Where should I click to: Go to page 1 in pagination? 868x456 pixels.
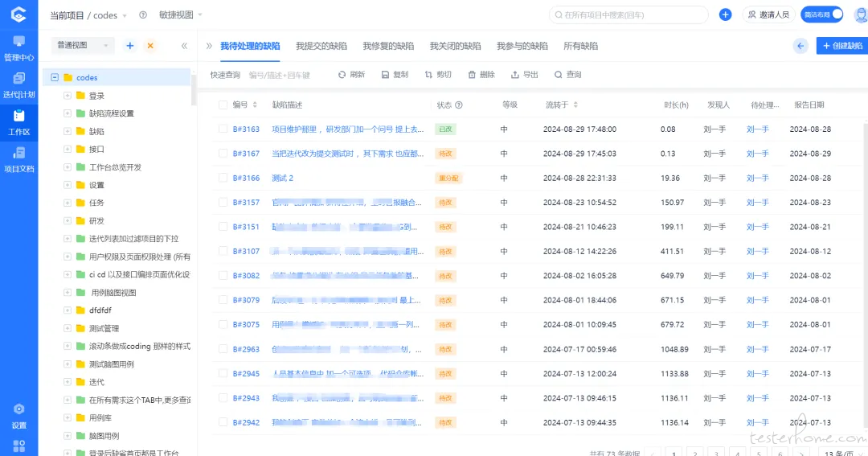(674, 453)
